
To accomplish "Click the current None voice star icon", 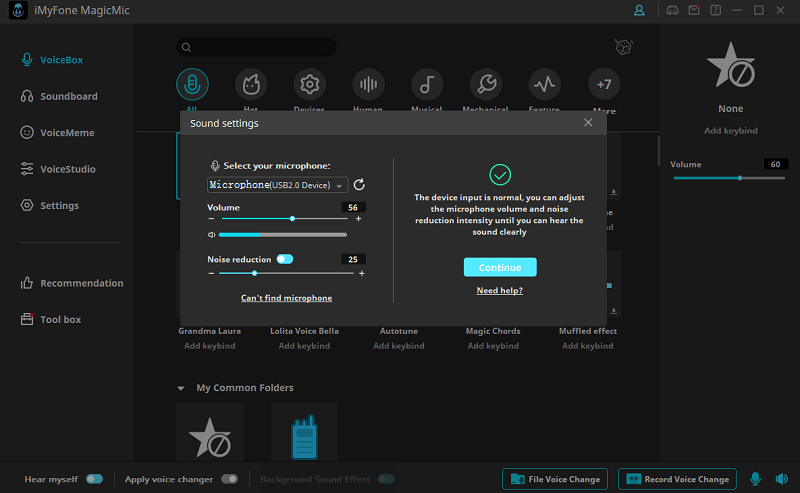I will point(731,66).
